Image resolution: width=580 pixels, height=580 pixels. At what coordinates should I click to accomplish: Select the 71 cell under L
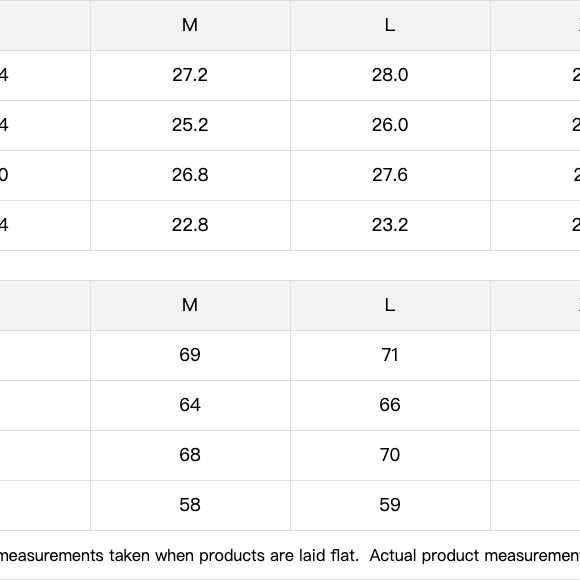tap(390, 355)
